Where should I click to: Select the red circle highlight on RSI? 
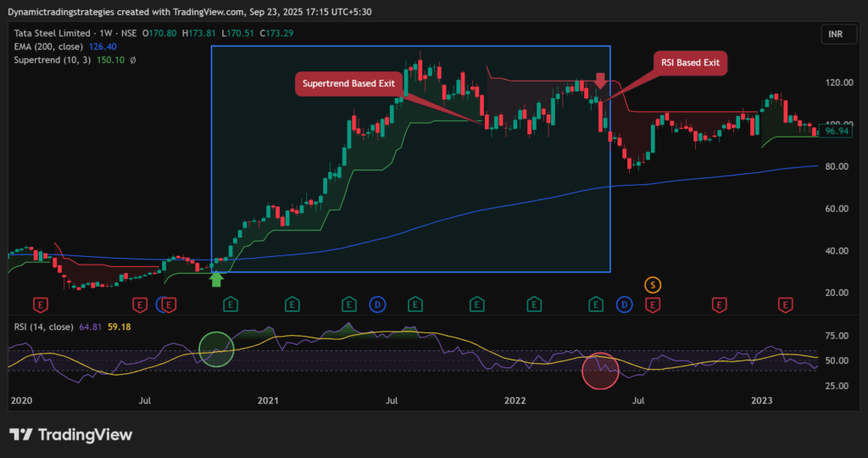pyautogui.click(x=600, y=371)
